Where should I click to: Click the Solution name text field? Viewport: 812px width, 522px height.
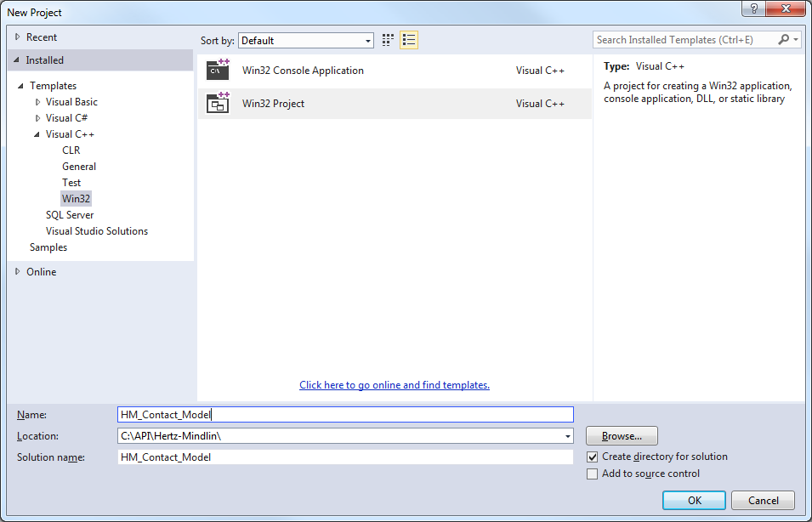coord(345,457)
